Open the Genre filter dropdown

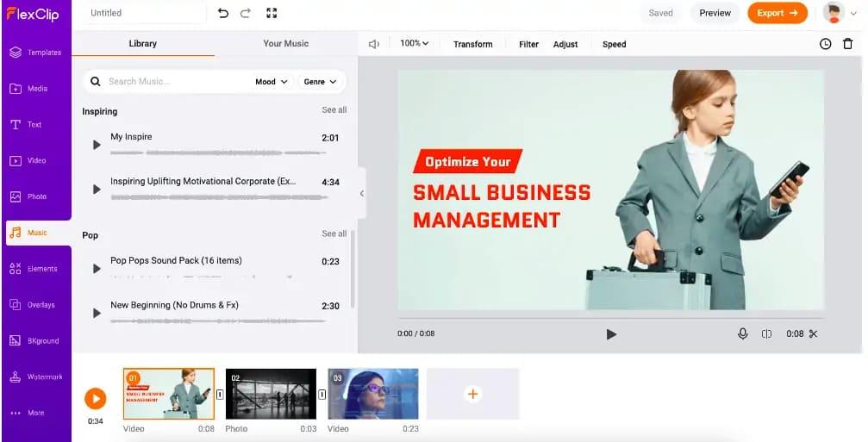[x=320, y=81]
